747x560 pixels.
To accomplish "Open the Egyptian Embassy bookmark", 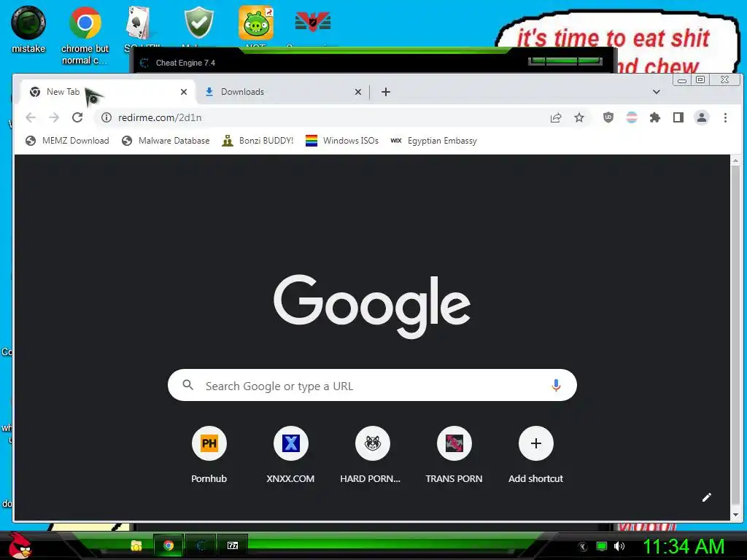I will [x=433, y=141].
